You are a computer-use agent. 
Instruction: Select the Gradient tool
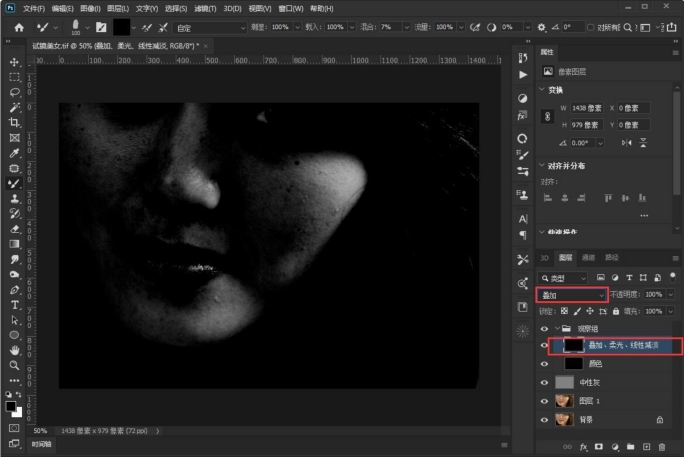(x=14, y=244)
